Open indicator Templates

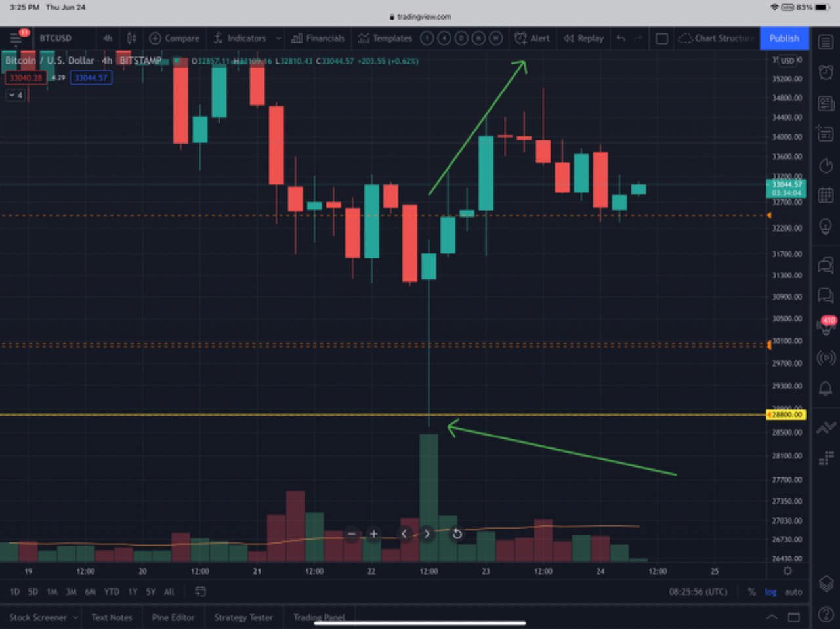pyautogui.click(x=385, y=38)
